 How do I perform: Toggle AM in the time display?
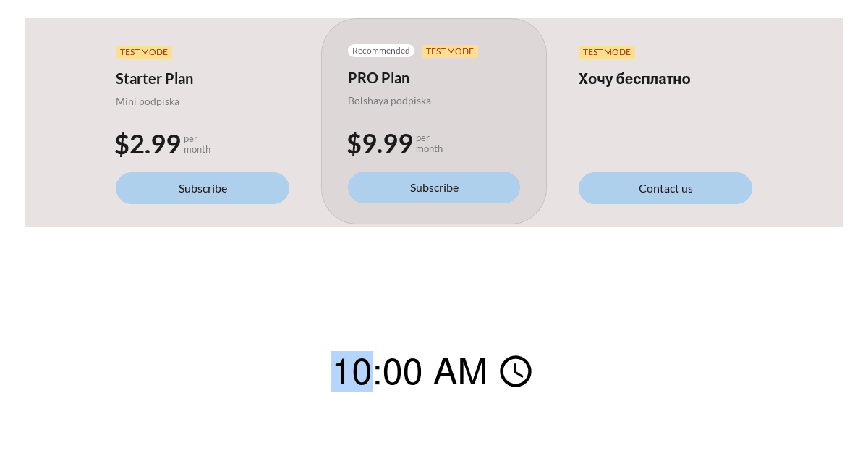coord(459,371)
